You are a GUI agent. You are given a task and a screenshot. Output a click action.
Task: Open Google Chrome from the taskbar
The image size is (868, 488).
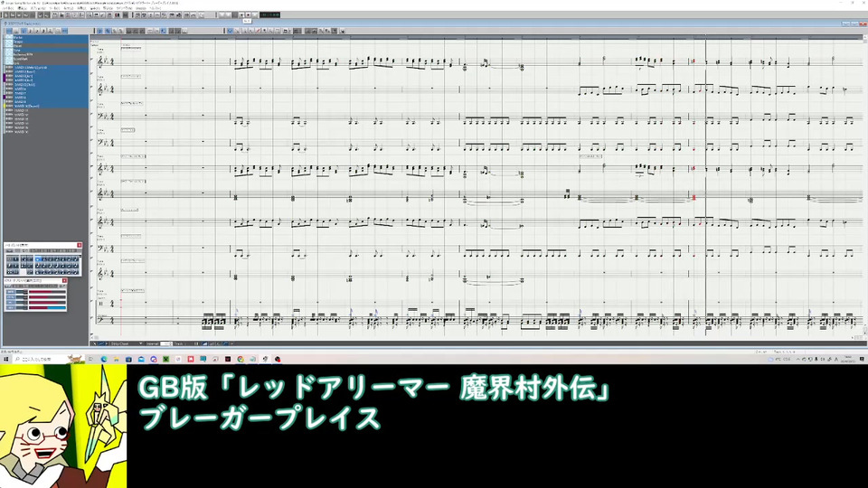point(241,359)
